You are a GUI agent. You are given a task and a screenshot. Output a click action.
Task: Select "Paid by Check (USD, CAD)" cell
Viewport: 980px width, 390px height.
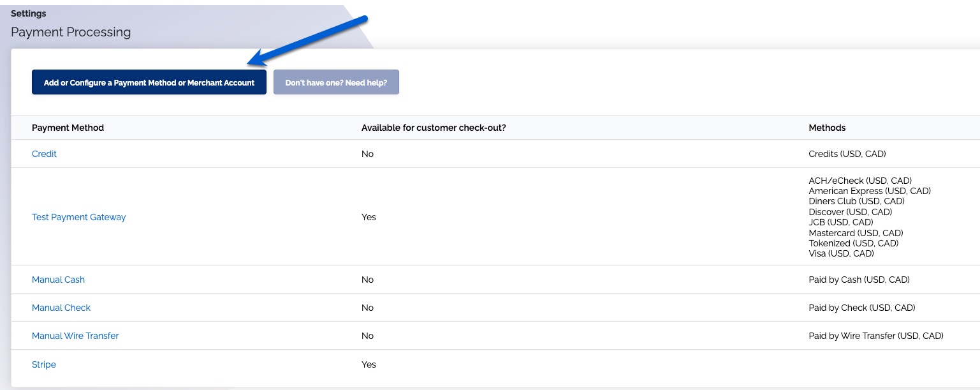[862, 308]
